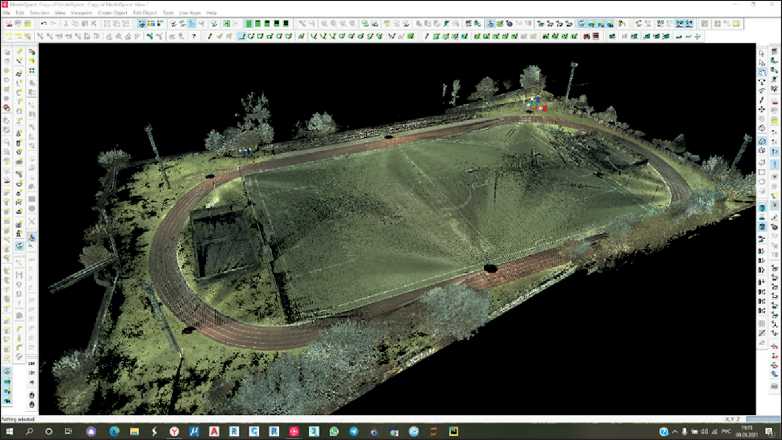Switch to WhatsApp in the taskbar

pos(333,431)
